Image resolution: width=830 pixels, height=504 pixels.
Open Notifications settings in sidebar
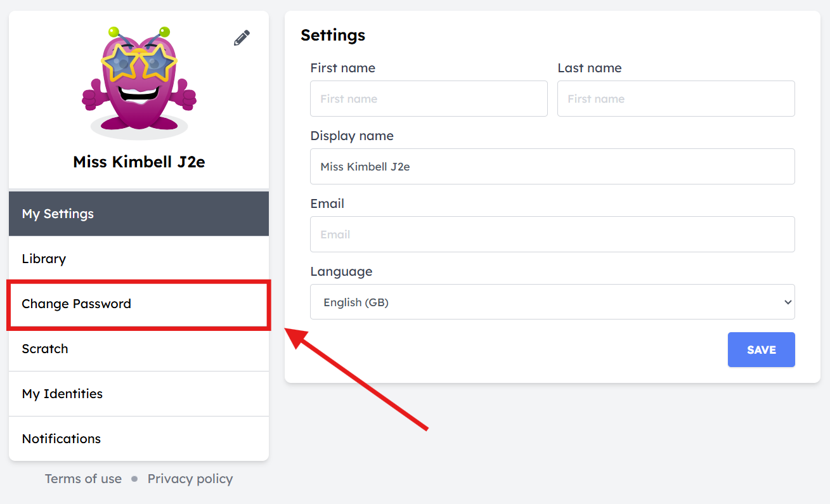[x=139, y=439]
